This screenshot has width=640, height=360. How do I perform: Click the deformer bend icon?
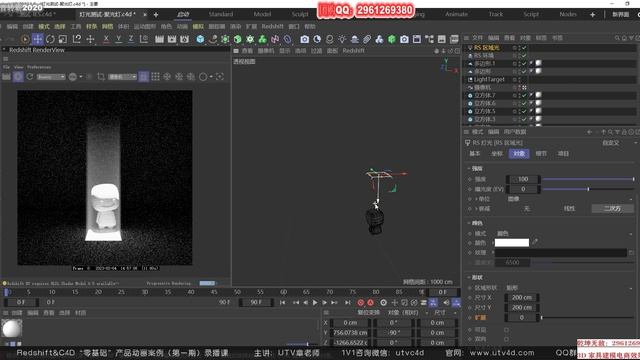[288, 39]
